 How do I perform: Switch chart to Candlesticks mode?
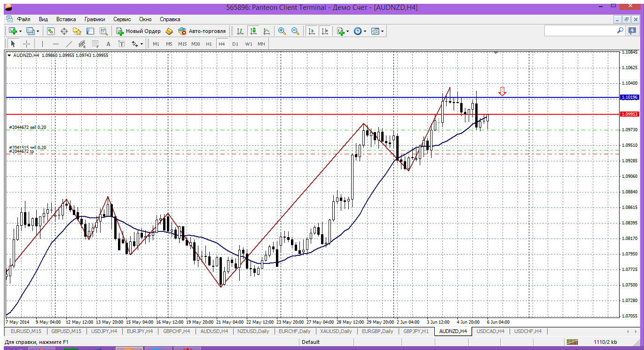tap(253, 31)
